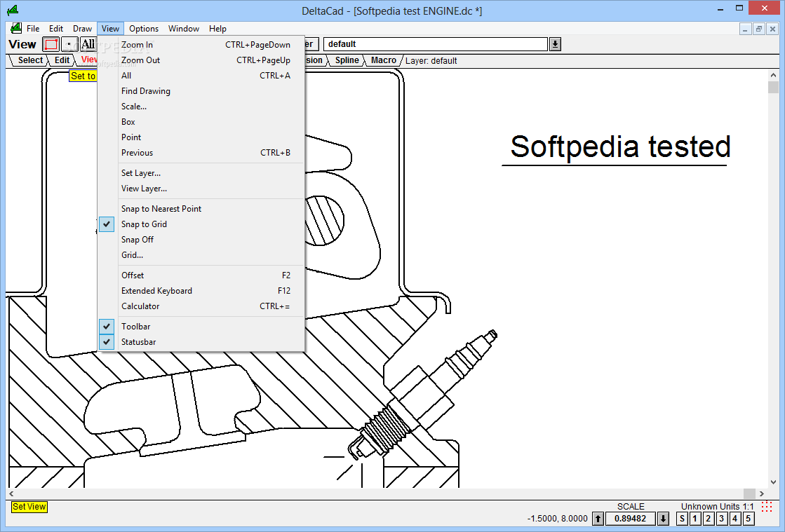Click the horizontal scrollbar right arrow
The width and height of the screenshot is (785, 532).
(761, 493)
